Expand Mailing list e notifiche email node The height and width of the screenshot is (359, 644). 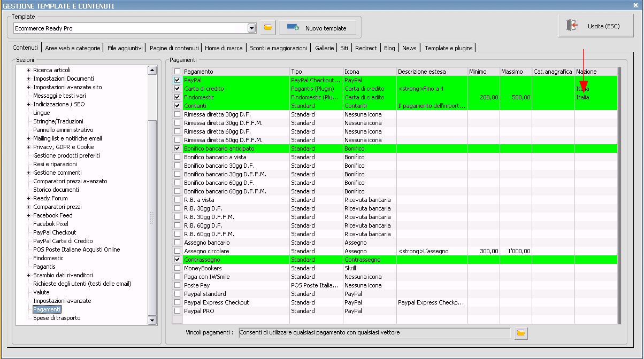(x=28, y=138)
